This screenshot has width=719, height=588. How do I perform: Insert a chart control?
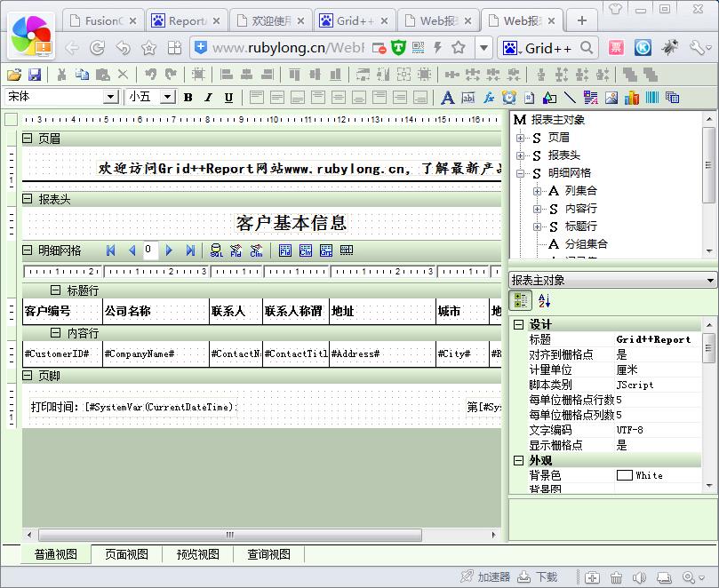click(631, 97)
